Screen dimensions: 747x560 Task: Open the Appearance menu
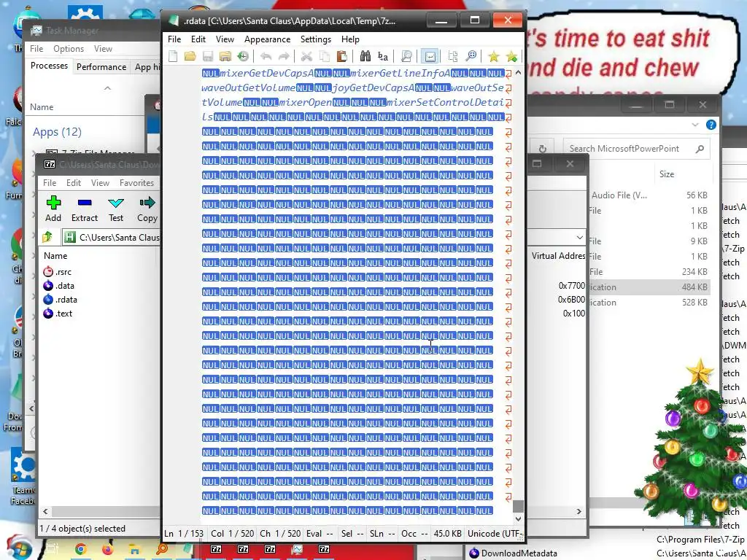point(267,39)
